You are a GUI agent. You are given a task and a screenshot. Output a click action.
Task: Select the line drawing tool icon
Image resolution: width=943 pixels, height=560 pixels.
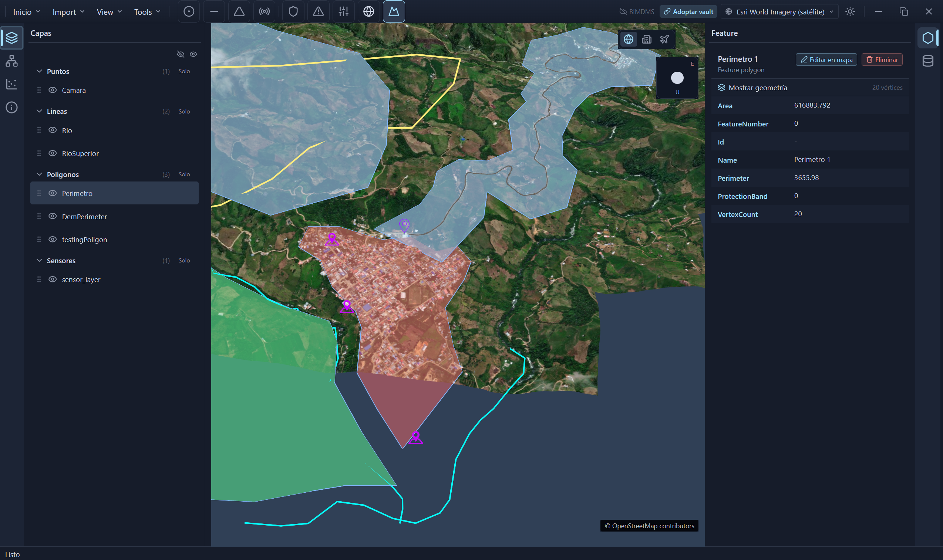[x=214, y=12]
